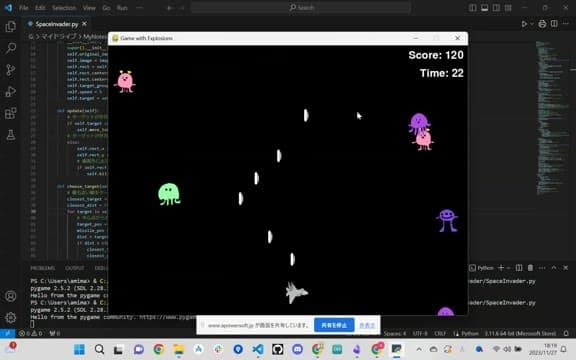Select the Python terminal entry
This screenshot has width=576, height=360.
[482, 268]
